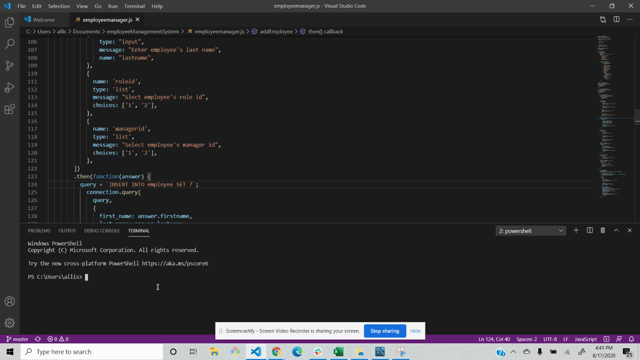Click Documents in the breadcrumb path
The width and height of the screenshot is (640, 360).
86,31
